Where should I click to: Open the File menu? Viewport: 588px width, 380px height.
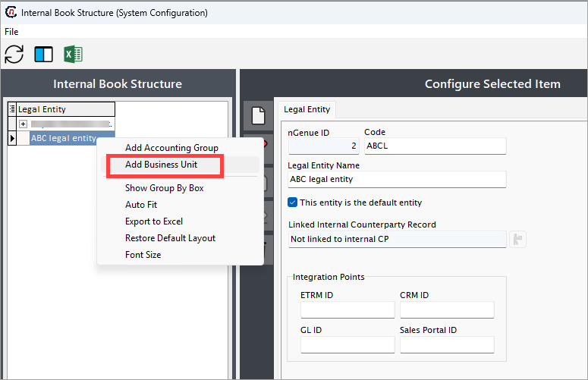tap(11, 32)
